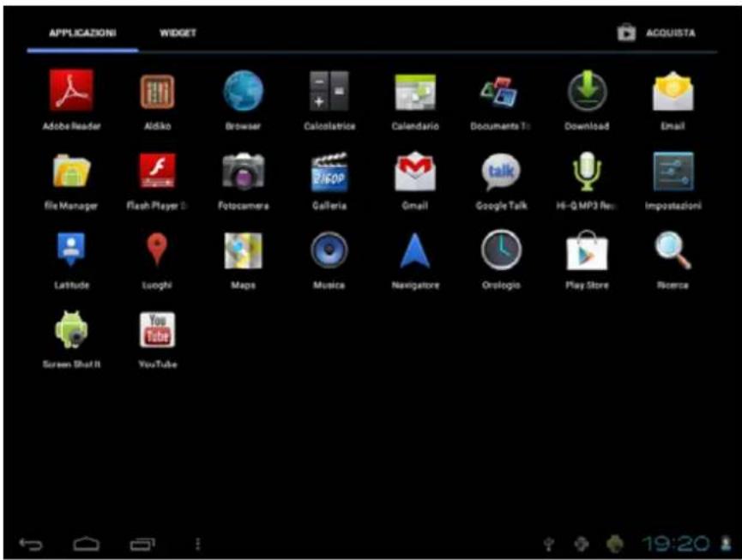Tap the USB status bar icon
This screenshot has width=742, height=560.
[549, 545]
